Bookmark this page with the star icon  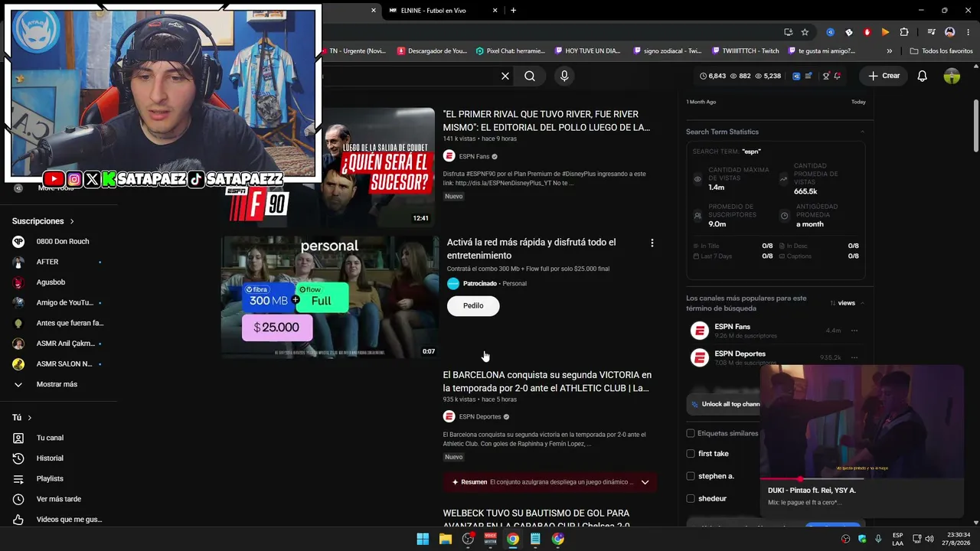point(805,32)
